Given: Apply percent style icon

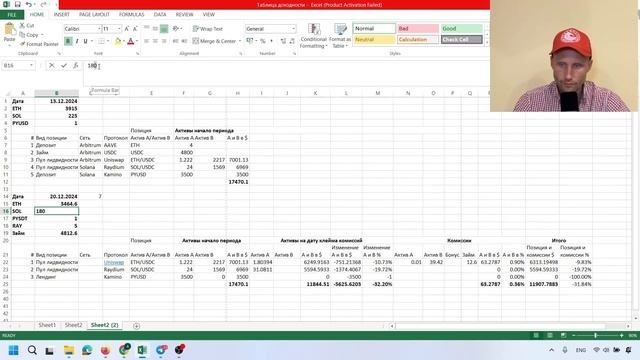Looking at the screenshot, I should [x=263, y=41].
